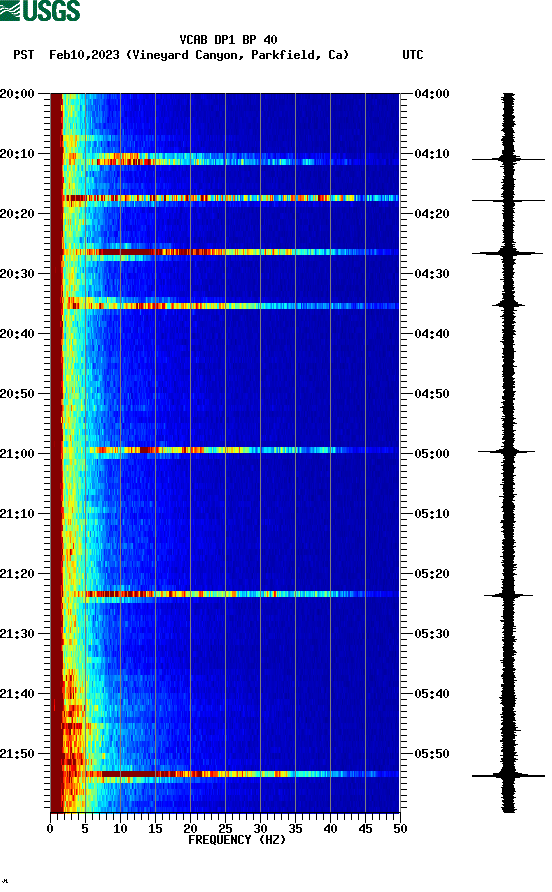Image resolution: width=552 pixels, height=892 pixels.
Task: Click the 40 Hz frequency axis label
Action: tap(330, 829)
